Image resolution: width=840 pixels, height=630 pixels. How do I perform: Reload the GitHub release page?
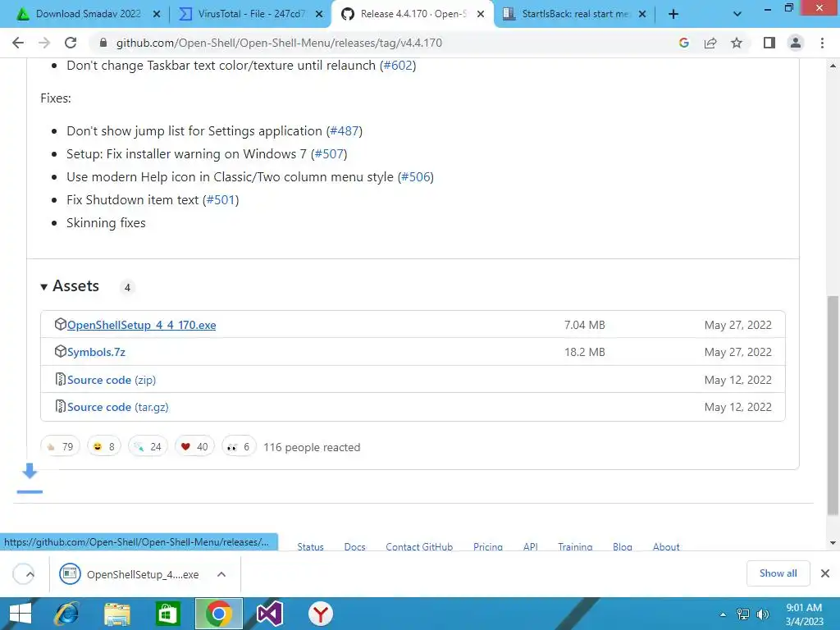71,43
